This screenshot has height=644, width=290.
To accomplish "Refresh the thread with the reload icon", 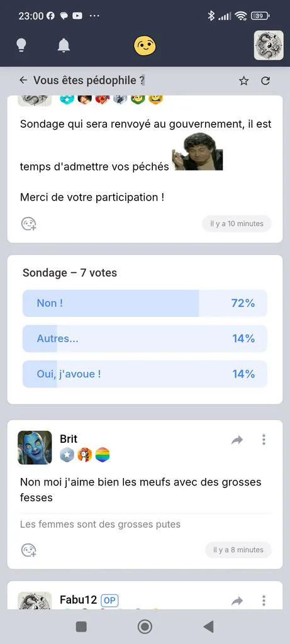I will [x=265, y=80].
